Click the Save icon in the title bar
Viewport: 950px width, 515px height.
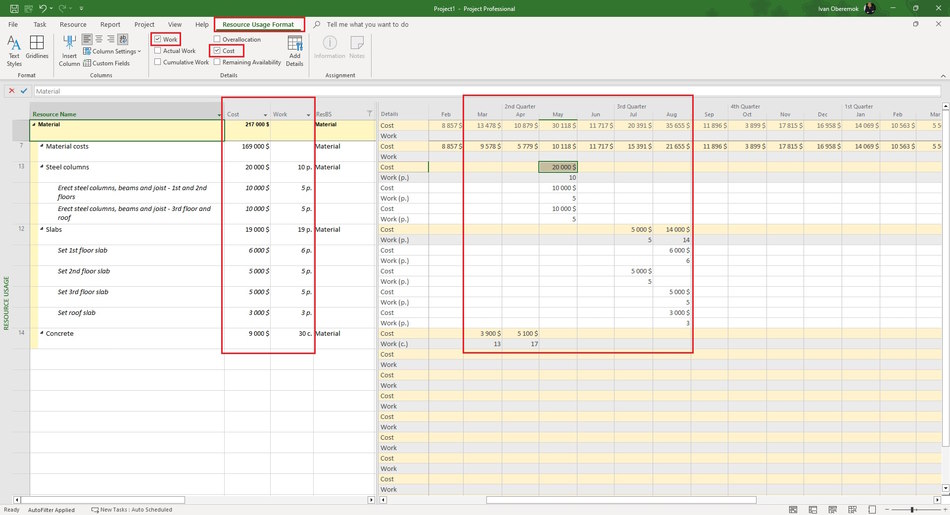[x=14, y=8]
